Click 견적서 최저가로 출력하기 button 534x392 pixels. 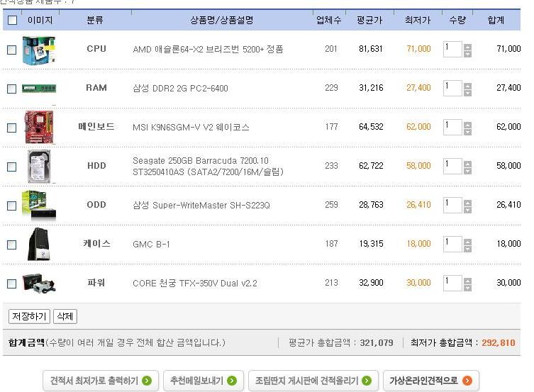[101, 381]
